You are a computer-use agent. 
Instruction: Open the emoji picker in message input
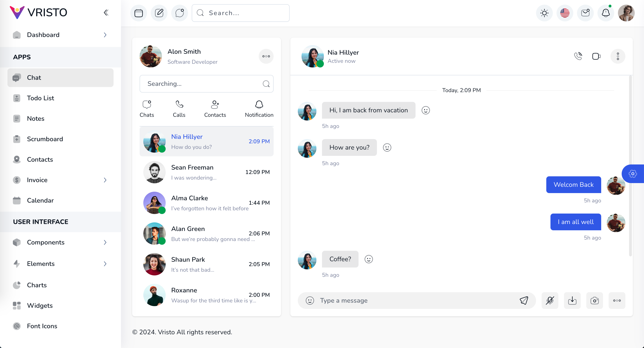point(310,300)
